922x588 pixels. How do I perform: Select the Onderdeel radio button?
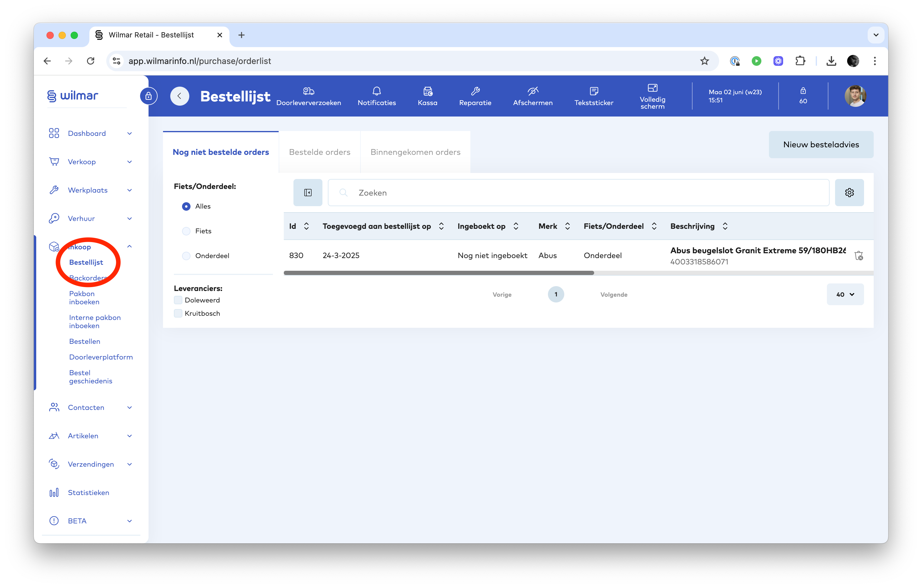186,256
